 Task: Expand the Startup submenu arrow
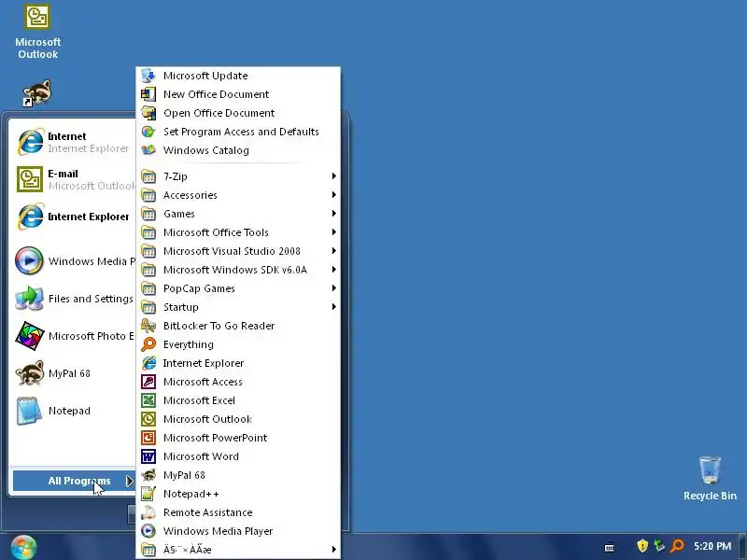[x=334, y=307]
